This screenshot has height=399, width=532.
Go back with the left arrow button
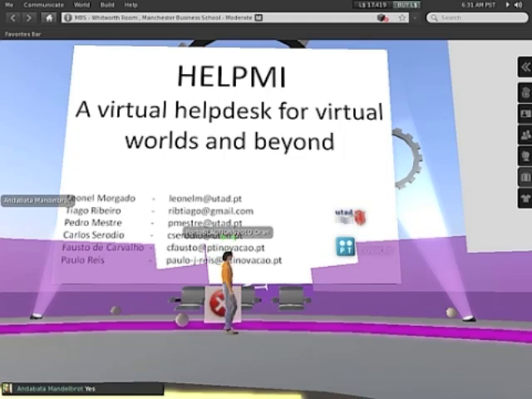tap(13, 17)
